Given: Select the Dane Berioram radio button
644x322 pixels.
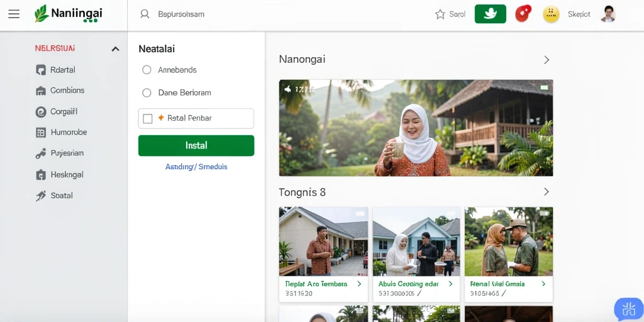Looking at the screenshot, I should coord(147,93).
